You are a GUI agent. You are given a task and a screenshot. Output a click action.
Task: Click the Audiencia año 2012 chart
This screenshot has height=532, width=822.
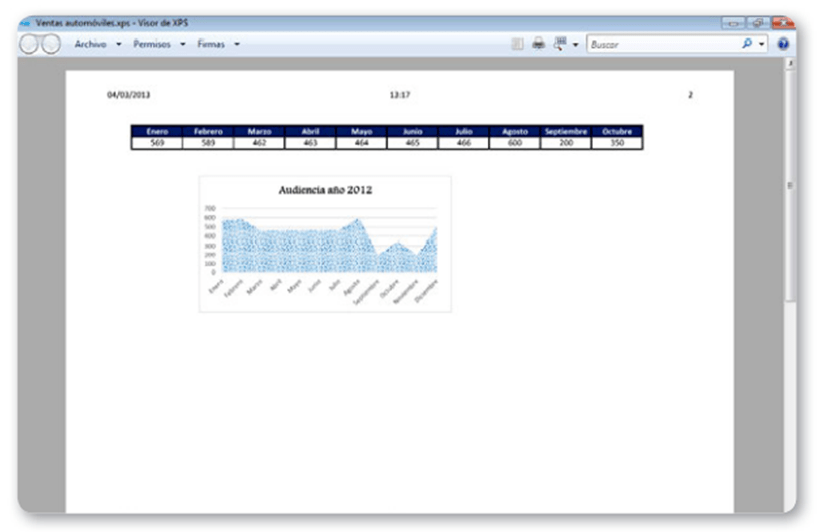tap(325, 243)
